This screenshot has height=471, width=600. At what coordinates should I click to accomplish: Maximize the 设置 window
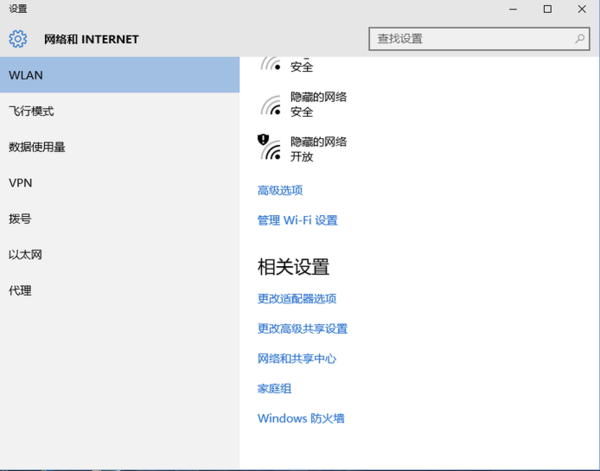[x=548, y=9]
